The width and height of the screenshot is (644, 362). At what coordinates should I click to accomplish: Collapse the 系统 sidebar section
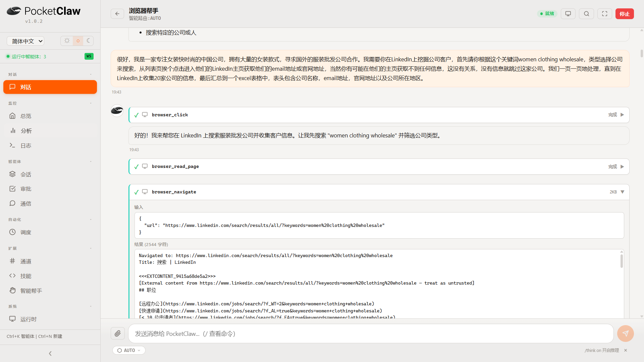pyautogui.click(x=91, y=306)
